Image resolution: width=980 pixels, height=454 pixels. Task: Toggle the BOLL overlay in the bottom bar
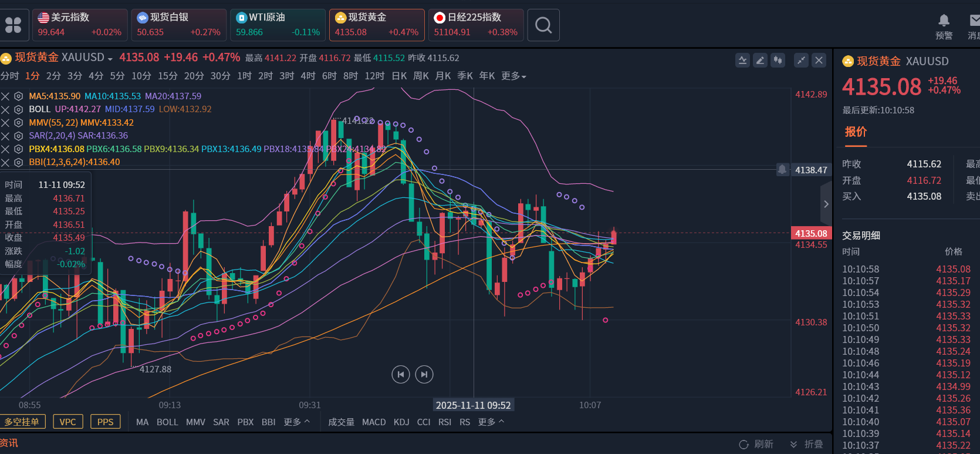167,422
